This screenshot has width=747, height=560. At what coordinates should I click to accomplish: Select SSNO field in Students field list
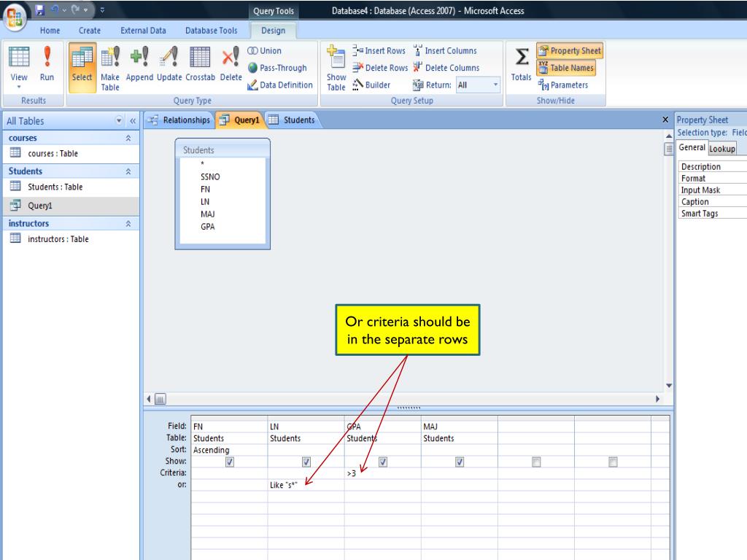(x=210, y=176)
